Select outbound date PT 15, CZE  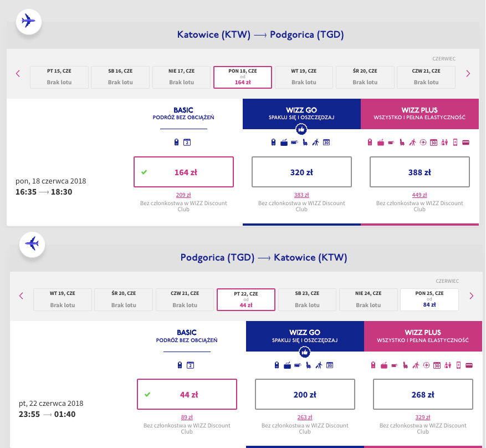point(59,77)
